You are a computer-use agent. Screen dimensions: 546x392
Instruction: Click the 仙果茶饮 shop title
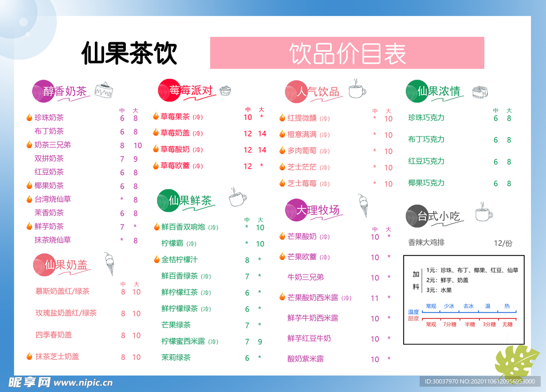129,53
